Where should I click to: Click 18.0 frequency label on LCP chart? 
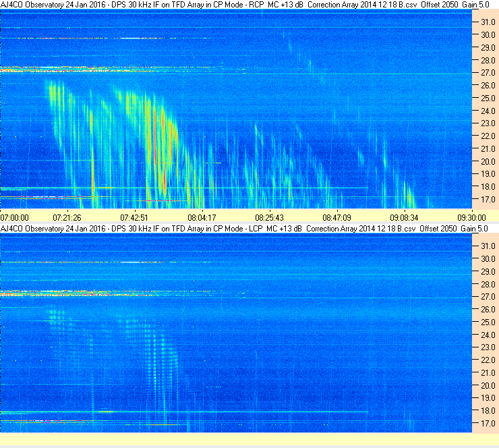488,411
